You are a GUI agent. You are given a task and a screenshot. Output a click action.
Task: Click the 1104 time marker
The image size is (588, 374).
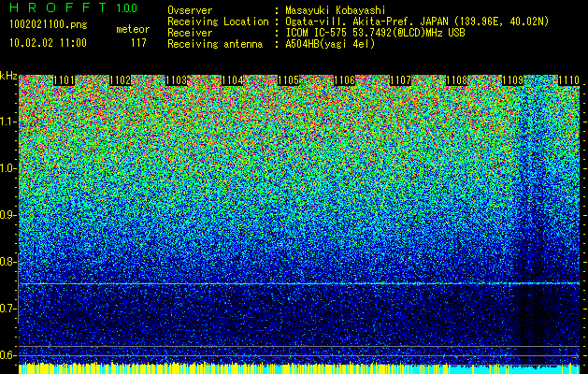(233, 80)
